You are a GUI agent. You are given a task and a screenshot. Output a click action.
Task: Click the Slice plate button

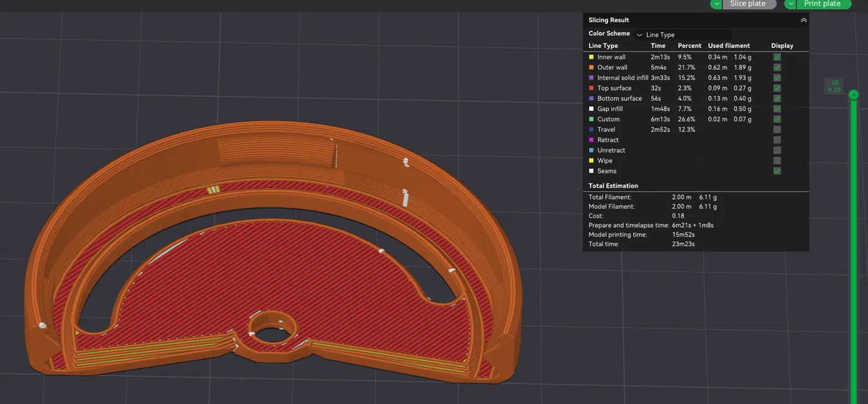tap(748, 4)
